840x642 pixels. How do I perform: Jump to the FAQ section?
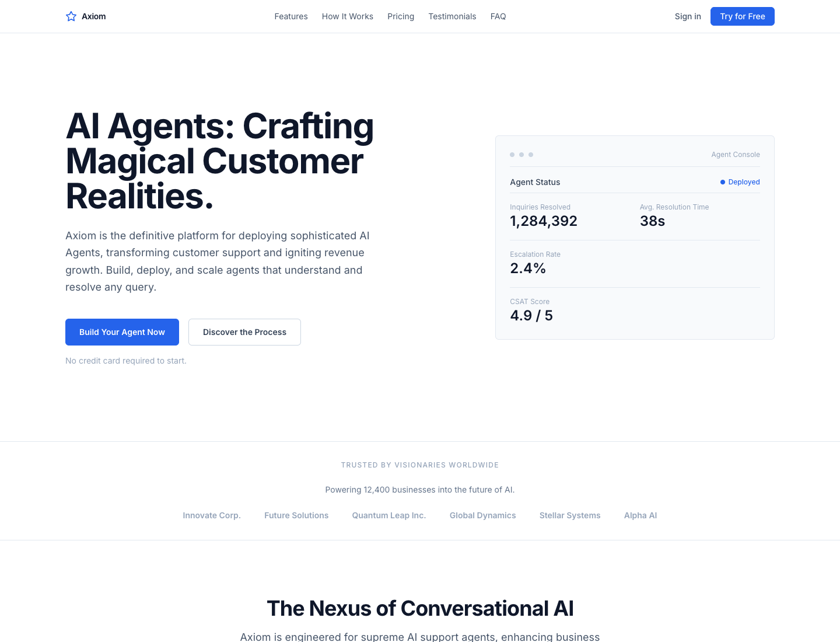point(498,16)
